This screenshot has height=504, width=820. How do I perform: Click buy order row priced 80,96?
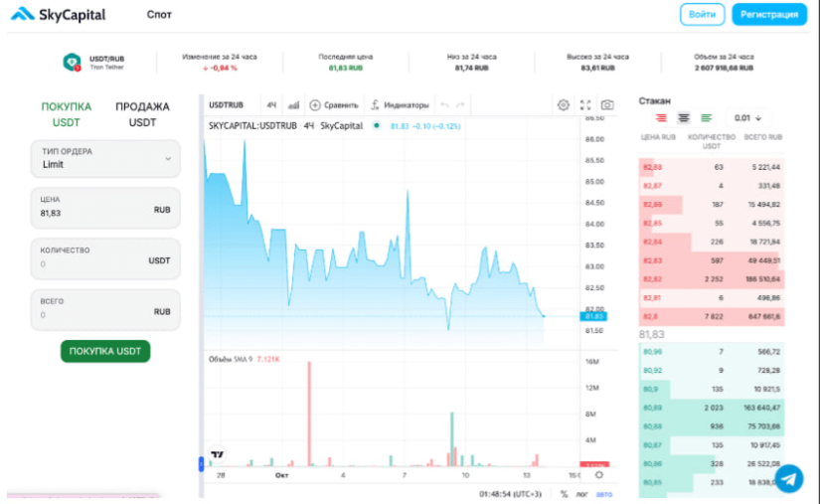pos(712,352)
